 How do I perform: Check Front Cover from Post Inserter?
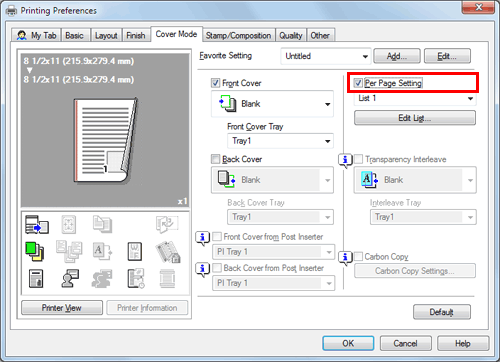click(217, 237)
